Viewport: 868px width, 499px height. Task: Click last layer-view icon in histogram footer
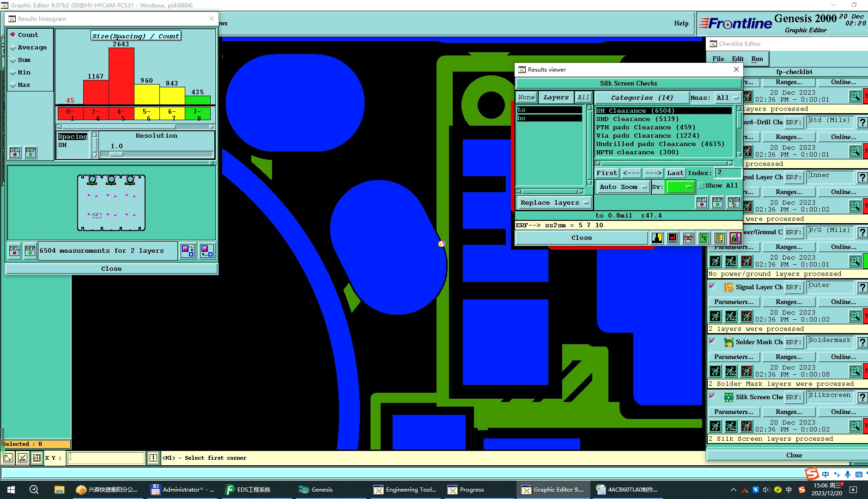206,251
